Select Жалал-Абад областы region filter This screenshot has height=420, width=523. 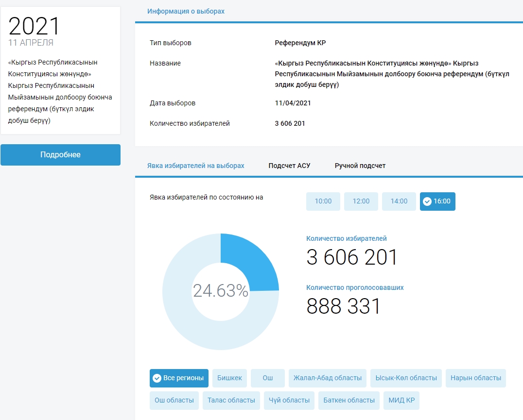pos(327,378)
